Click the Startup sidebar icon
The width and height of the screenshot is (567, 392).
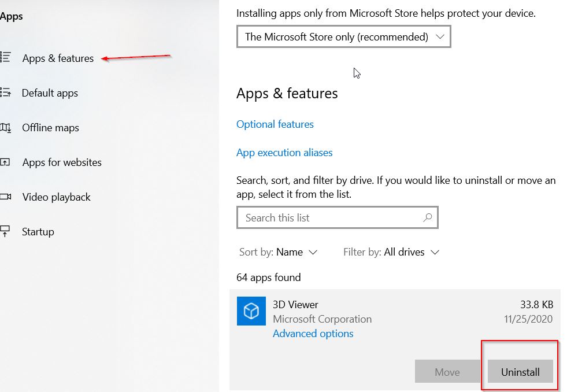click(5, 231)
